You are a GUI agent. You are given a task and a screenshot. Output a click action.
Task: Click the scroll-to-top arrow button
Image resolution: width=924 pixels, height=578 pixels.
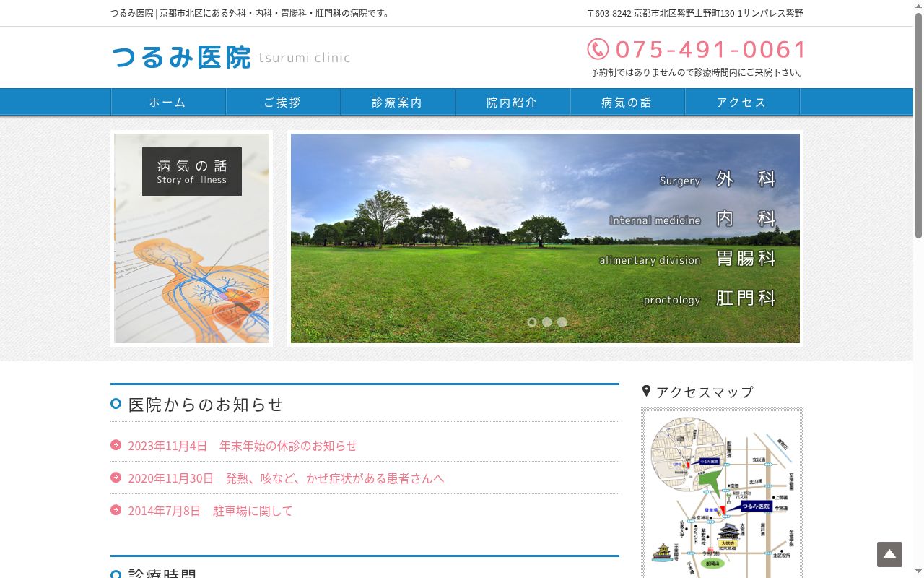(x=889, y=554)
